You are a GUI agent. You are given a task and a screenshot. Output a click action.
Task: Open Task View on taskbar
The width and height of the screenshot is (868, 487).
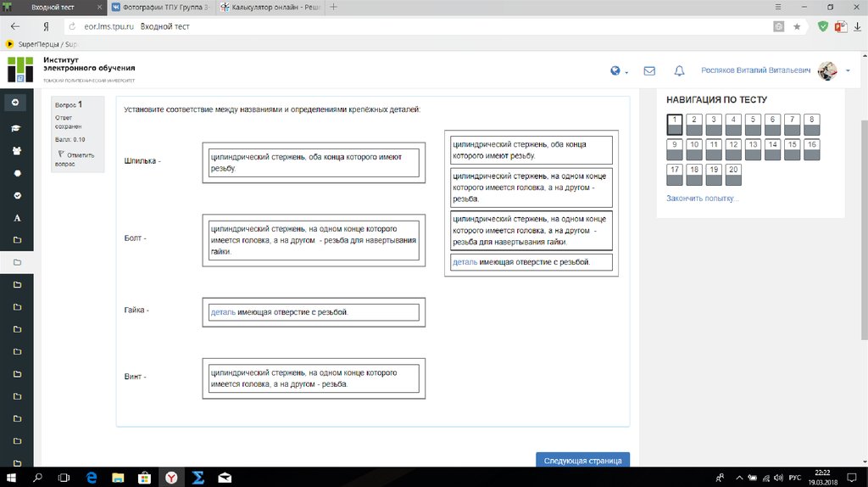64,478
